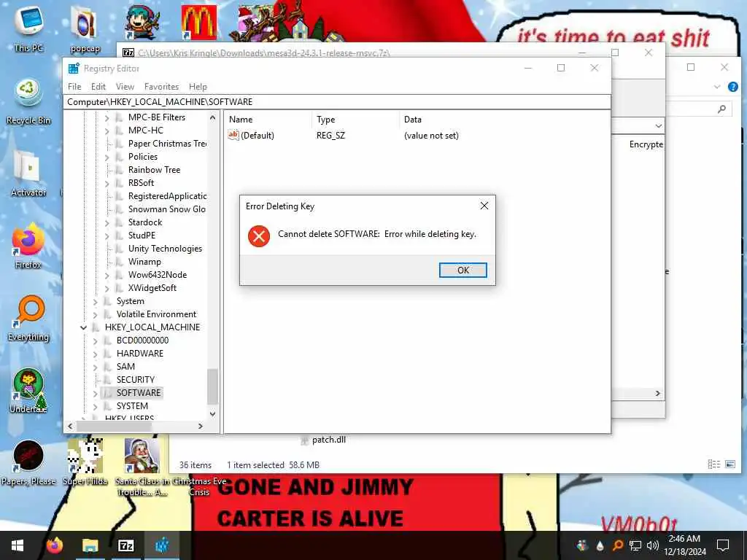Image resolution: width=747 pixels, height=560 pixels.
Task: Open the Edit menu in Registry Editor
Action: coord(98,87)
